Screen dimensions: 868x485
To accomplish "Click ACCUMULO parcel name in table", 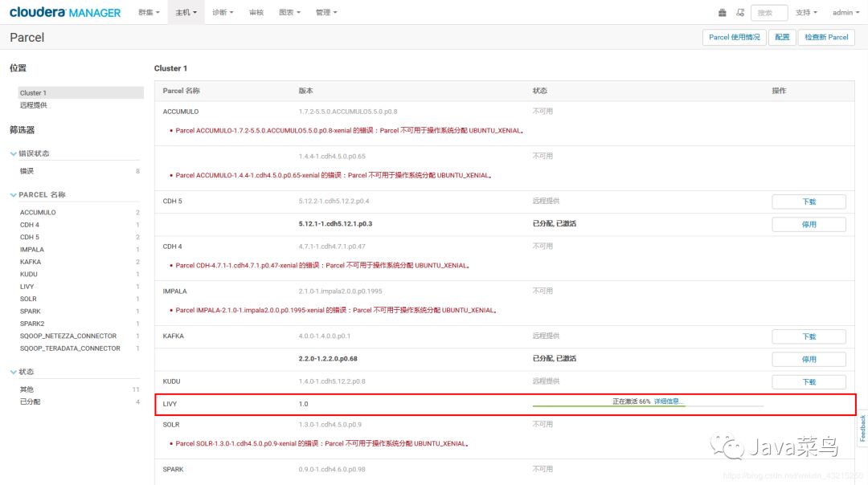I will point(181,112).
